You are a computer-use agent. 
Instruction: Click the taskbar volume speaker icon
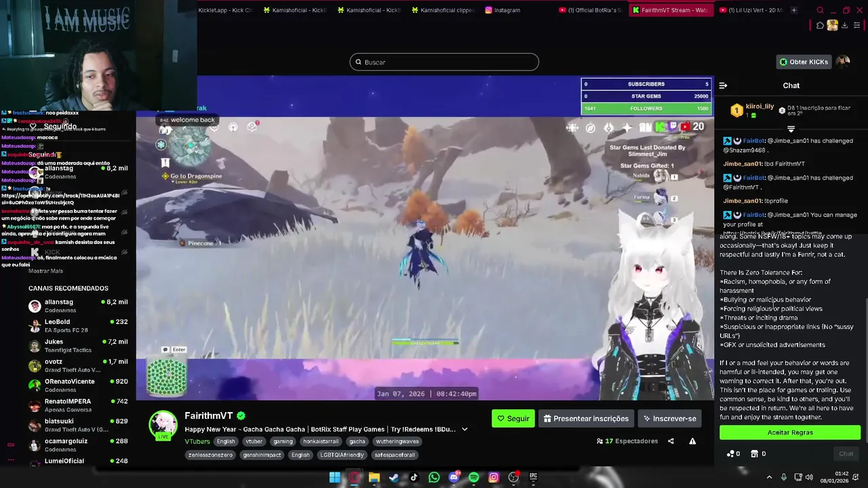click(809, 477)
